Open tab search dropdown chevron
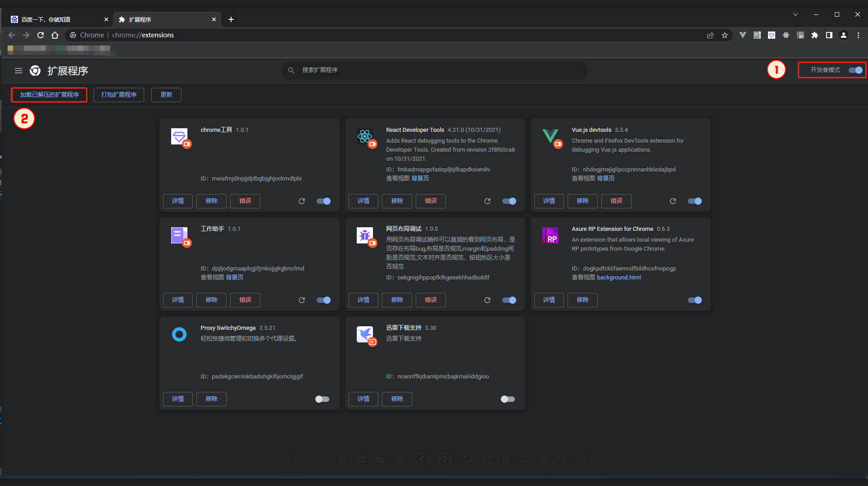The width and height of the screenshot is (868, 486). pyautogui.click(x=795, y=14)
